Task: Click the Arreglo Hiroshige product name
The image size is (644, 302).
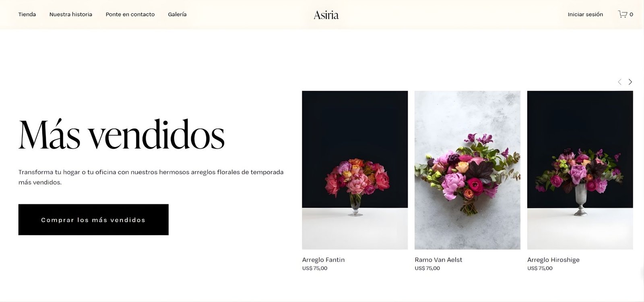Action: (553, 260)
